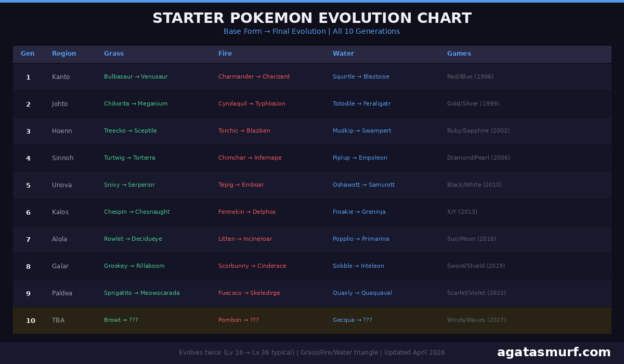Screen dimensions: 624x364
Task: Select the Hoenn region cell
Action: point(62,131)
